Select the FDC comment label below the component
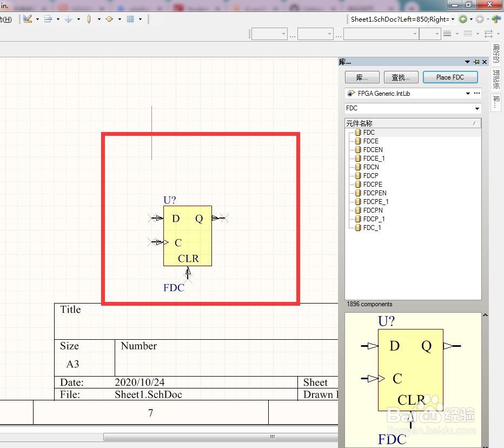The width and height of the screenshot is (504, 448). 174,287
